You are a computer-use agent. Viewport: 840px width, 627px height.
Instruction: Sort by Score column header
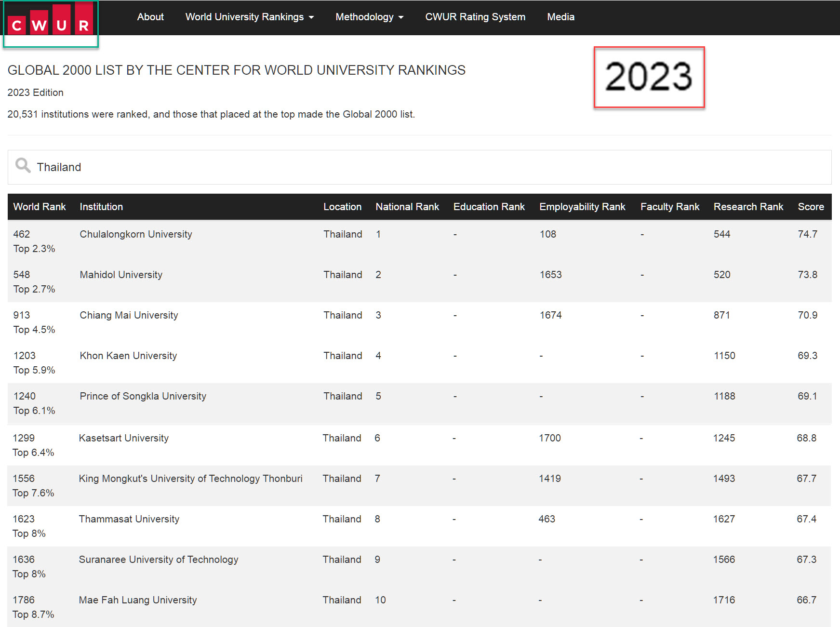(x=811, y=207)
